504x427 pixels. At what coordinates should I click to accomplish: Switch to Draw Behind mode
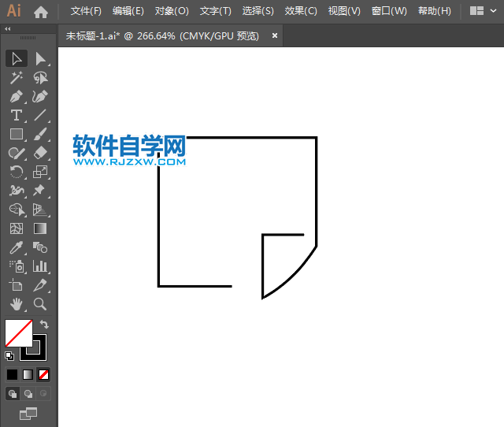(x=28, y=393)
